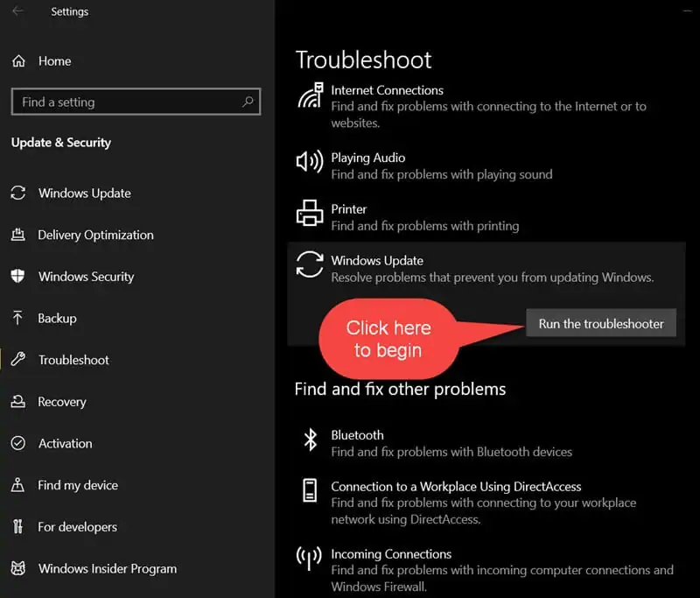Click the Windows Security shield icon
700x598 pixels.
pyautogui.click(x=17, y=276)
